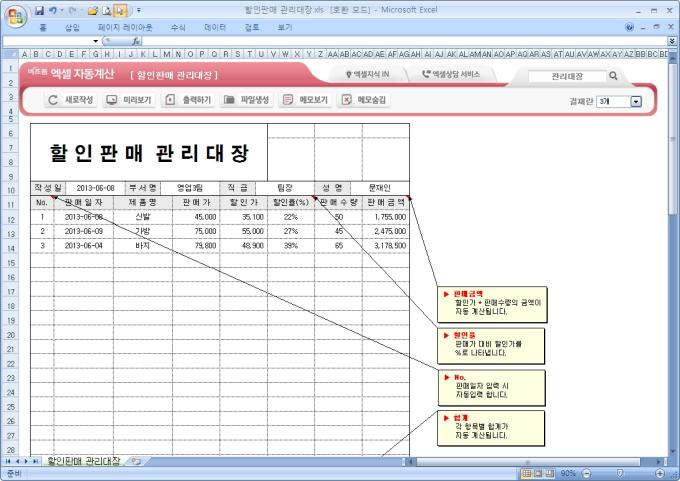Click the search magnifier icon
The width and height of the screenshot is (680, 481).
(x=613, y=75)
